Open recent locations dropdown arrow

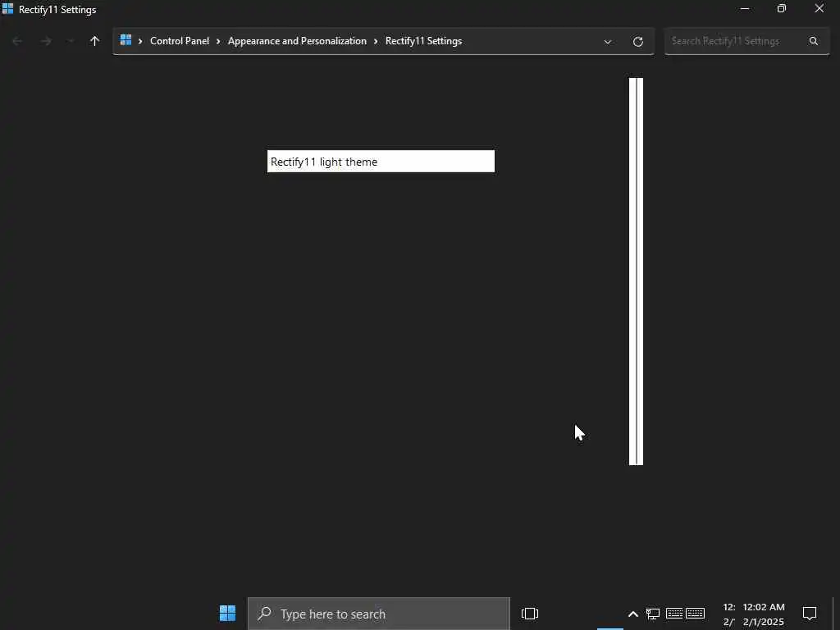pos(71,41)
